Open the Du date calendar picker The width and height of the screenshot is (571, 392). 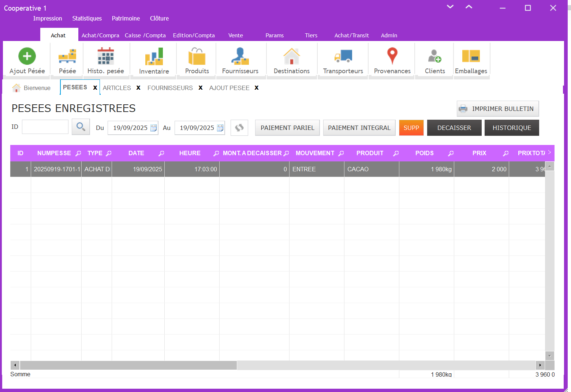[154, 128]
